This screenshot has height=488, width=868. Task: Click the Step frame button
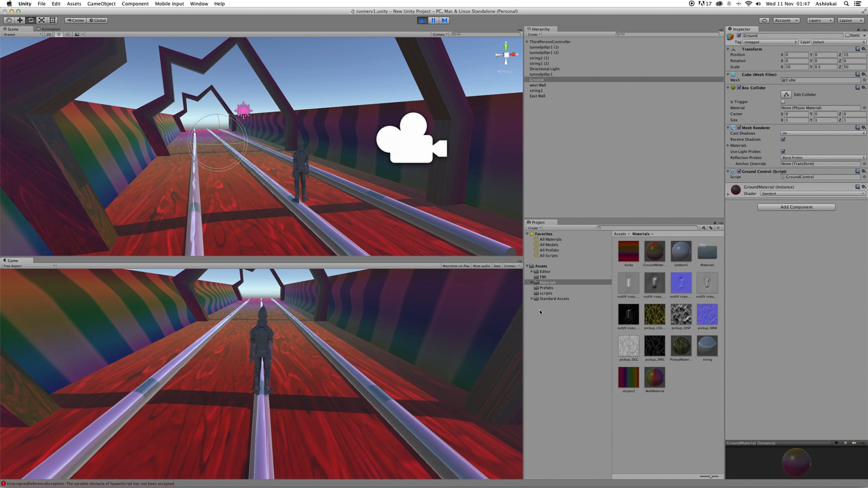tap(444, 20)
